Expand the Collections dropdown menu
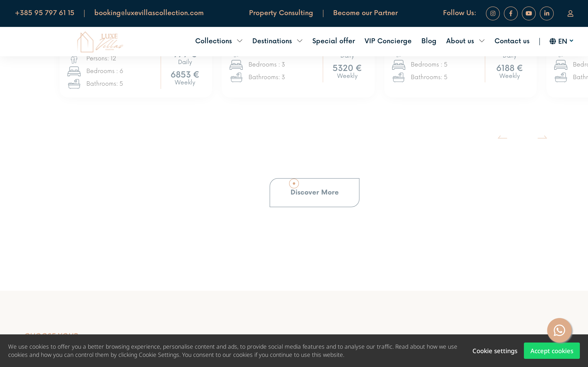Screen dimensions: 588x367 pyautogui.click(x=219, y=41)
